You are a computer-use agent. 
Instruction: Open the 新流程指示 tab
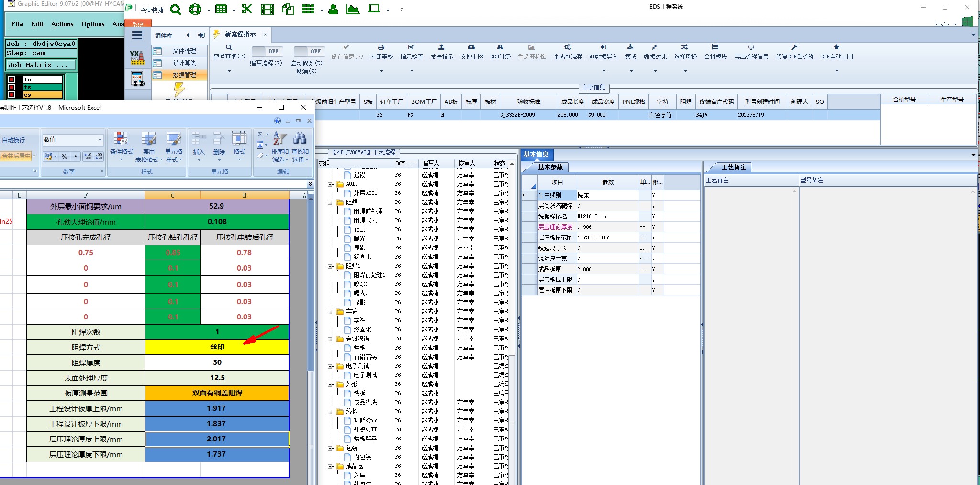(240, 34)
